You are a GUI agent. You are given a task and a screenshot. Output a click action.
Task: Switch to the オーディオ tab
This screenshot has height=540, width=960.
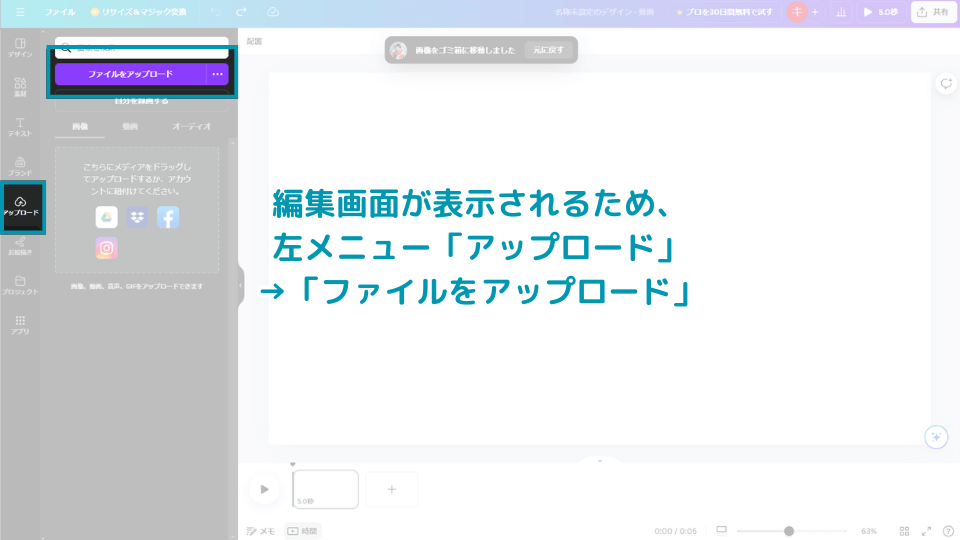click(x=192, y=126)
